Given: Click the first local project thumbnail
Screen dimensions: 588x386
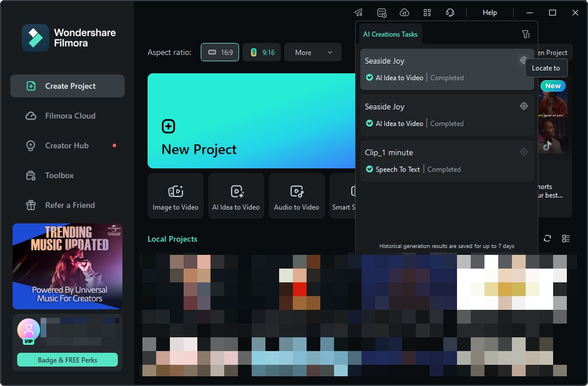Looking at the screenshot, I should coord(190,282).
